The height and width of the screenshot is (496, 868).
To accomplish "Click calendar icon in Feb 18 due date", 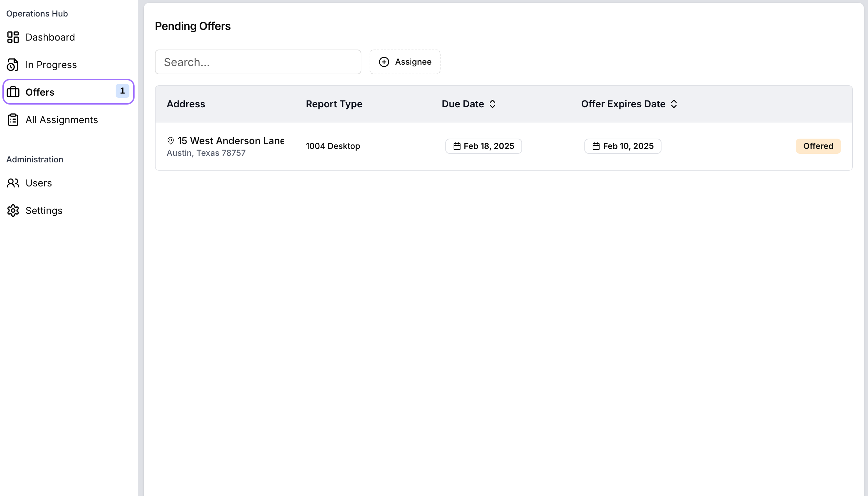I will 457,146.
